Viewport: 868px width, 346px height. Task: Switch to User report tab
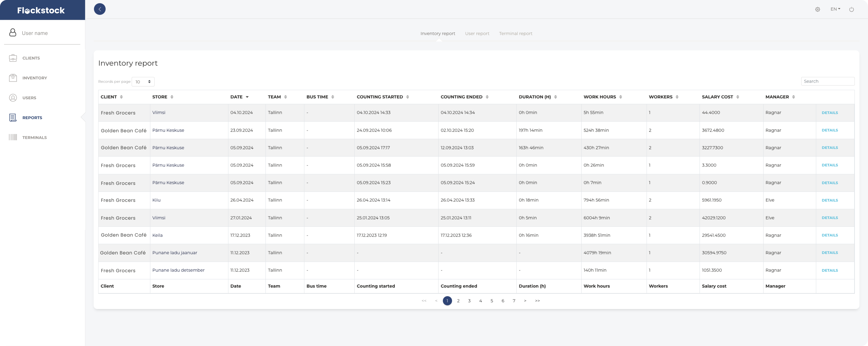[477, 34]
